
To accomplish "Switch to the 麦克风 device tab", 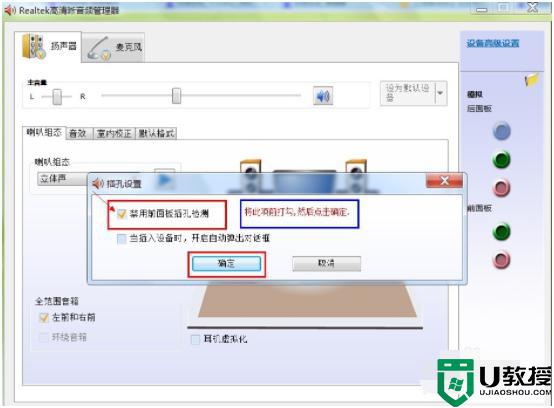I will tap(113, 48).
